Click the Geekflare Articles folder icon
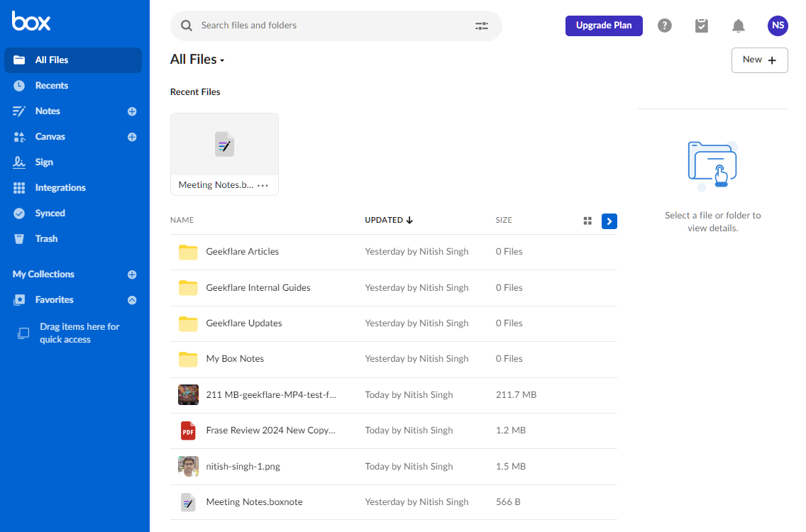The width and height of the screenshot is (806, 532). tap(188, 253)
